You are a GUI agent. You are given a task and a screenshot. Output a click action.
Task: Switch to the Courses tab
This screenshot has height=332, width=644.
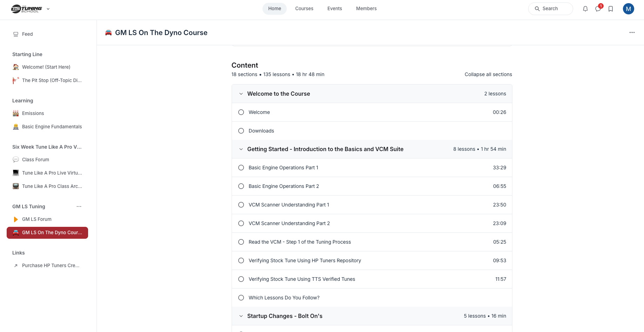[304, 9]
